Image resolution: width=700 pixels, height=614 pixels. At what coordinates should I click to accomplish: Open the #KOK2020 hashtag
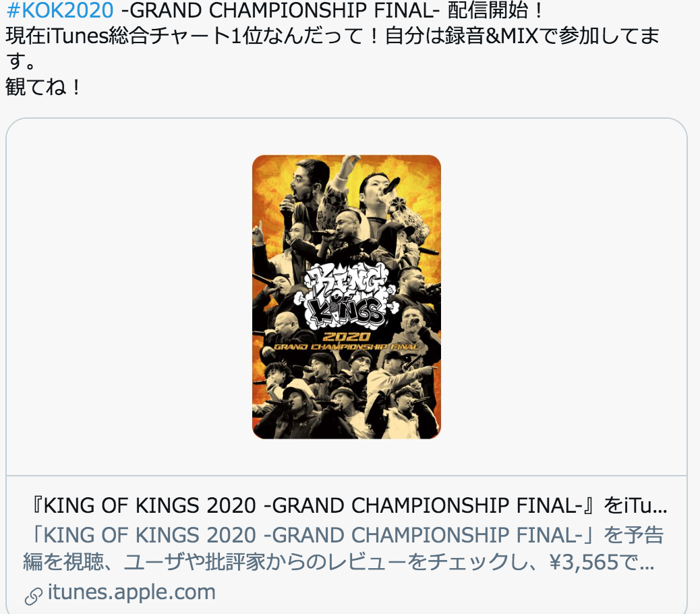pos(60,11)
